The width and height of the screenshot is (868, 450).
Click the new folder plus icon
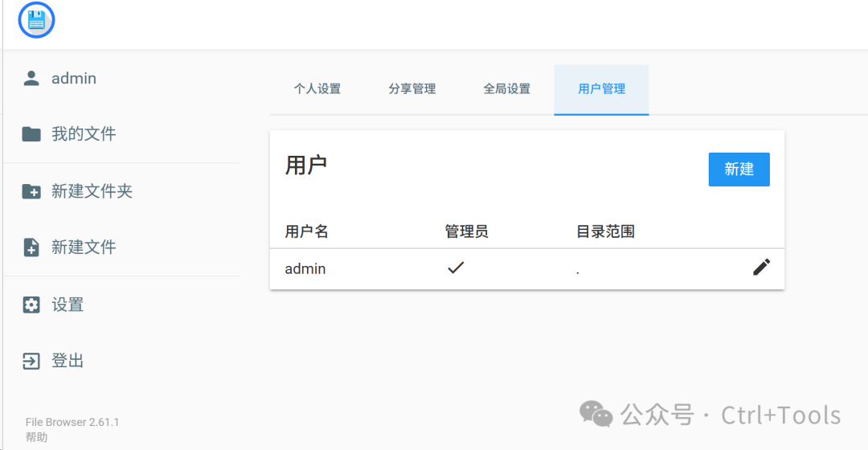click(31, 191)
